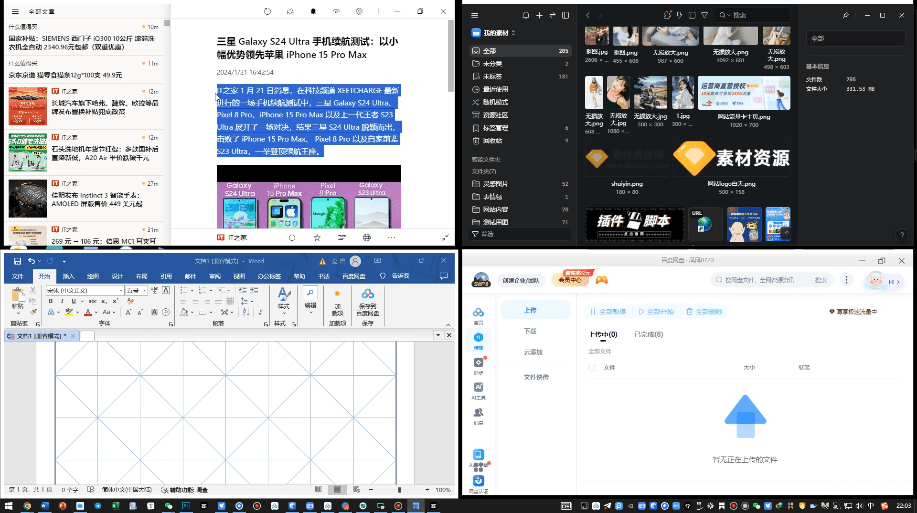This screenshot has height=513, width=917.
Task: Click the filter funnel icon next to the asset search box
Action: (x=705, y=15)
